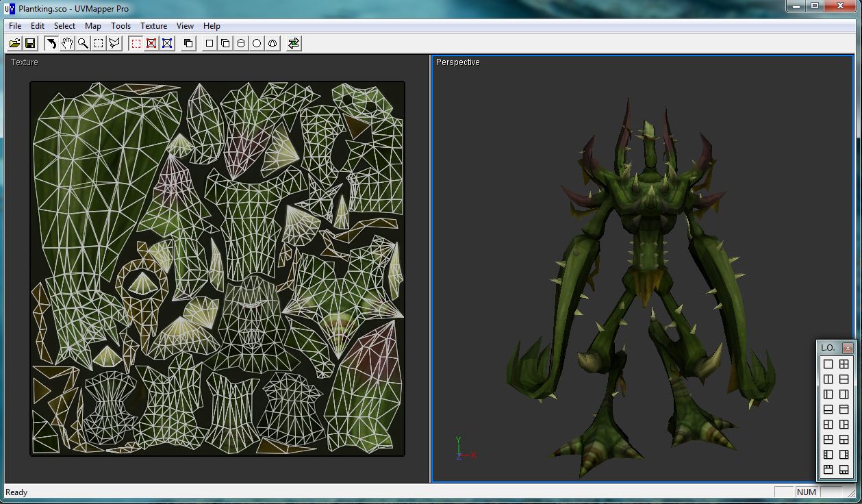Select the single-pane layout in L.O. panel
This screenshot has width=862, height=504.
pos(829,364)
